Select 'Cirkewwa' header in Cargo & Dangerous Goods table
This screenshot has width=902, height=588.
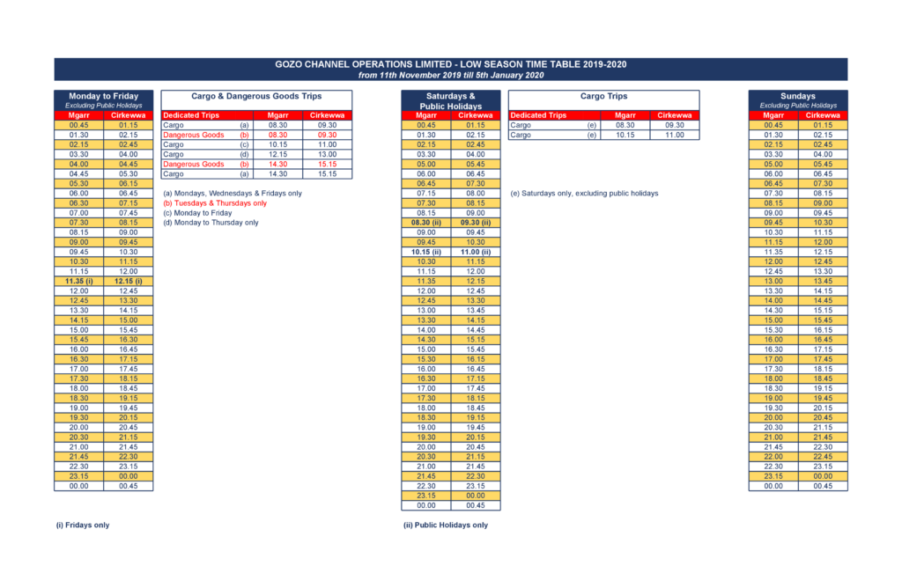click(x=328, y=115)
